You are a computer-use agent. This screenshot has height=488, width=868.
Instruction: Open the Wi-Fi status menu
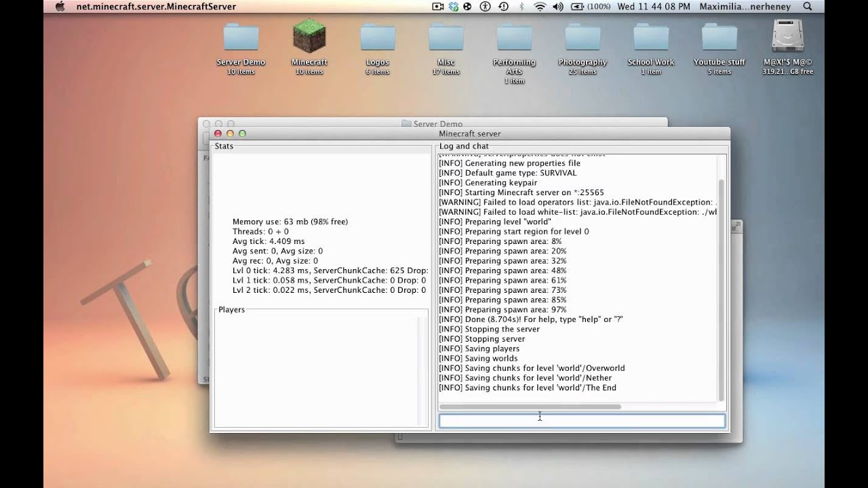click(x=540, y=7)
